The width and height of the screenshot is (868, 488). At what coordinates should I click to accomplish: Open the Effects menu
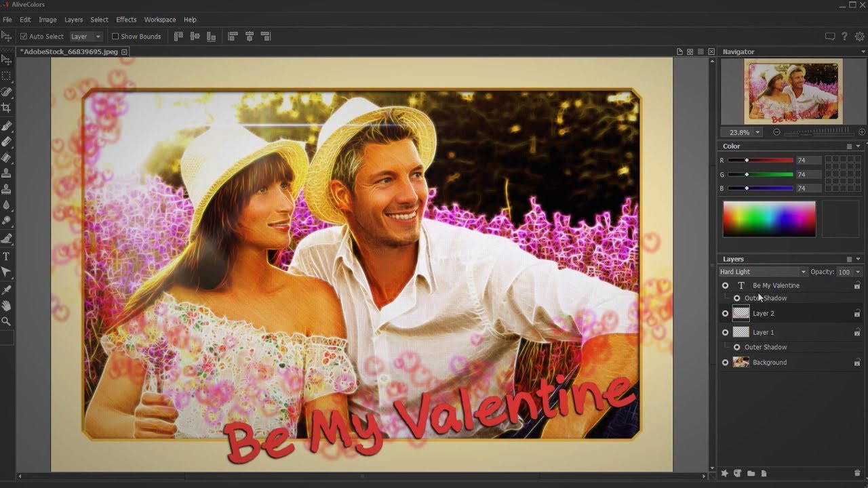126,20
